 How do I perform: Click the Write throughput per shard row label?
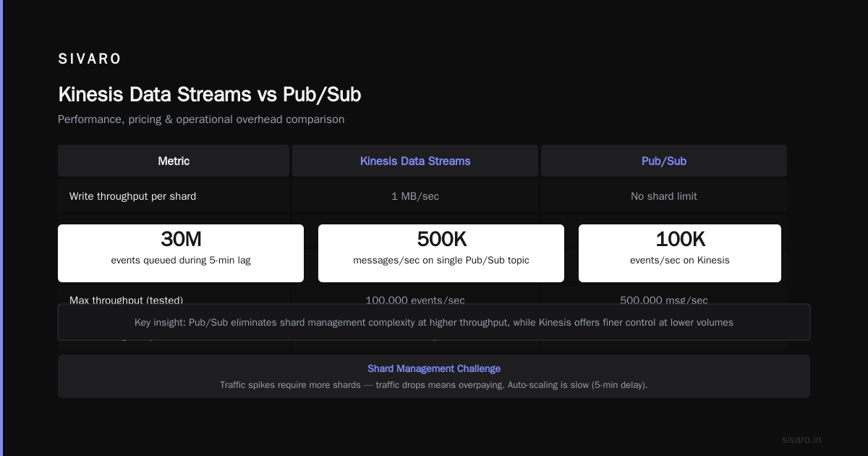(x=132, y=196)
